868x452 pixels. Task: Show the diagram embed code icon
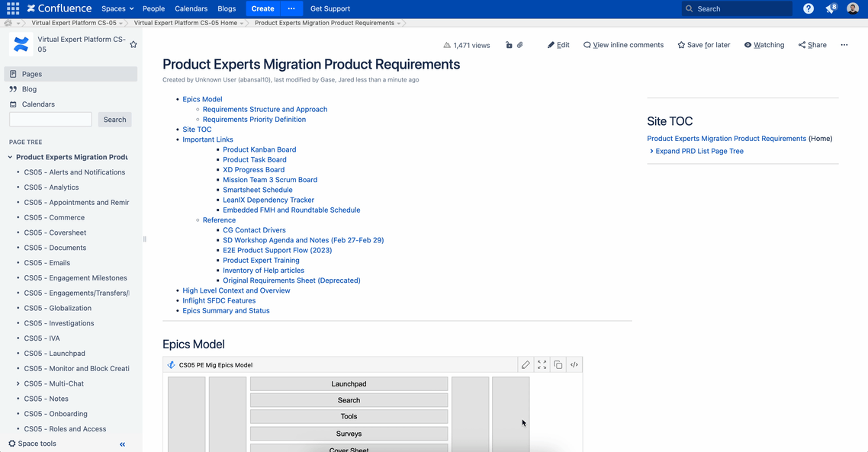pyautogui.click(x=574, y=364)
